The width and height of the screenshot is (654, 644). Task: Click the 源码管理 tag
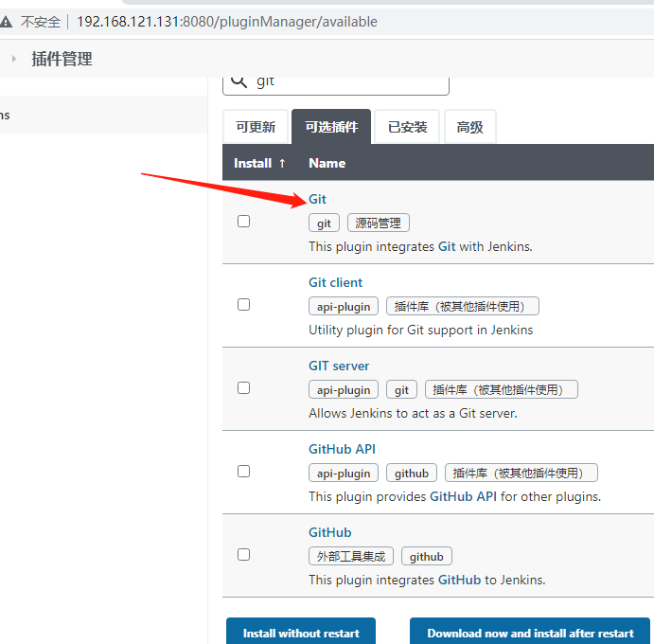click(x=379, y=223)
